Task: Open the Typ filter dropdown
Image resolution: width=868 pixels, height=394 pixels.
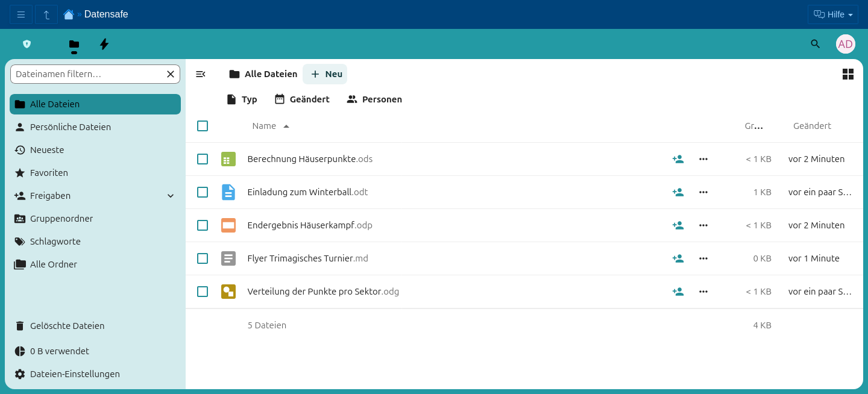Action: coord(242,99)
